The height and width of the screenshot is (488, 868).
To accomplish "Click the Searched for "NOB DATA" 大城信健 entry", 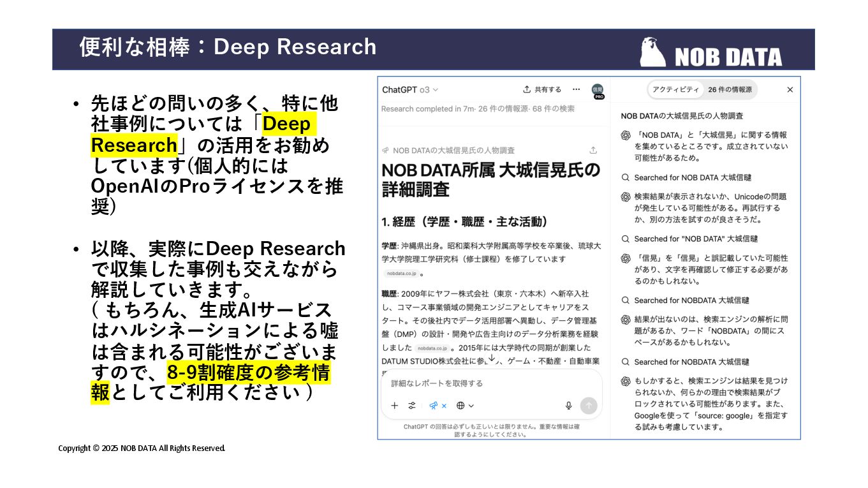I will tap(689, 239).
